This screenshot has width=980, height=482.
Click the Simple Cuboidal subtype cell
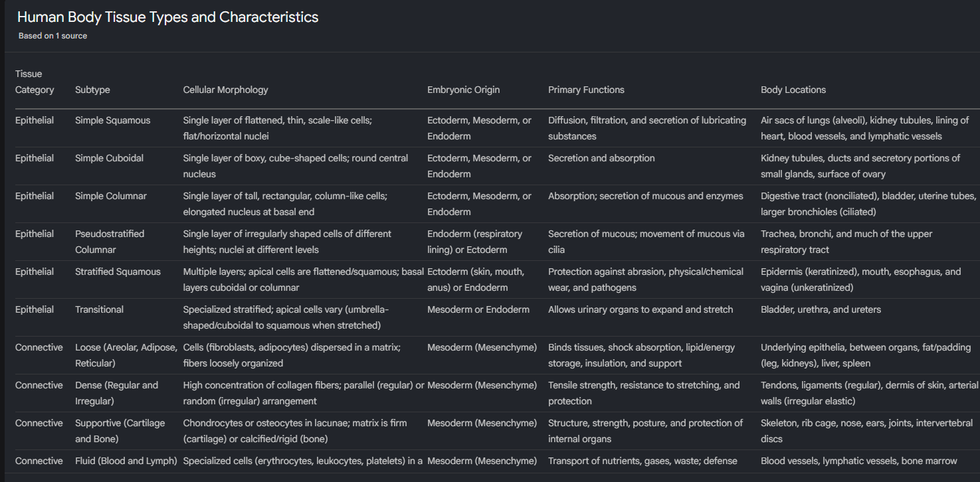click(109, 158)
